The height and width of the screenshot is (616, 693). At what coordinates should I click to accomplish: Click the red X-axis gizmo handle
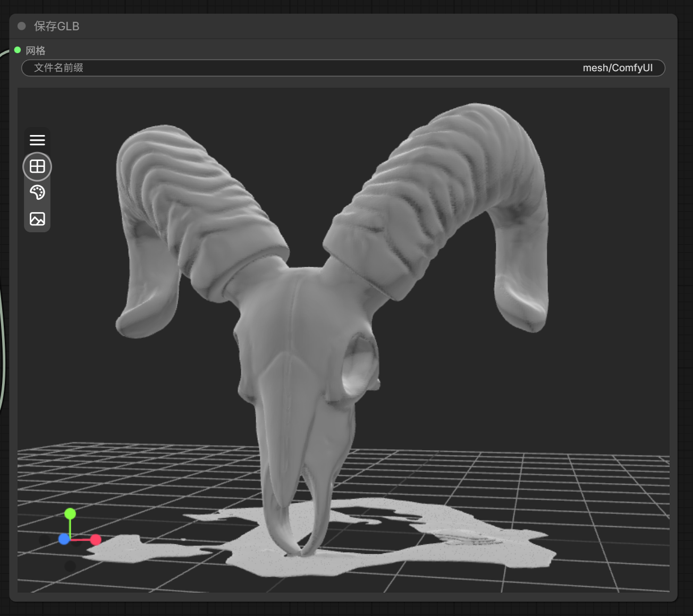click(96, 540)
